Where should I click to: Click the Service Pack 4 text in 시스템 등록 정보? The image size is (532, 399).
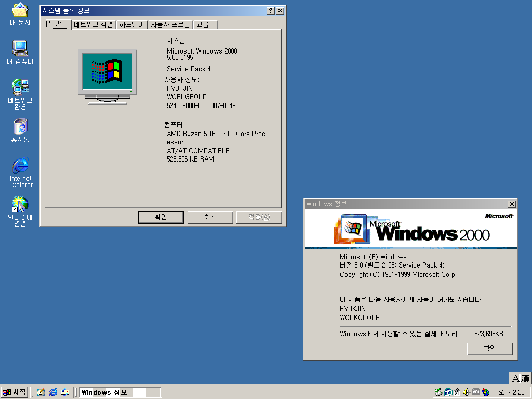(189, 69)
